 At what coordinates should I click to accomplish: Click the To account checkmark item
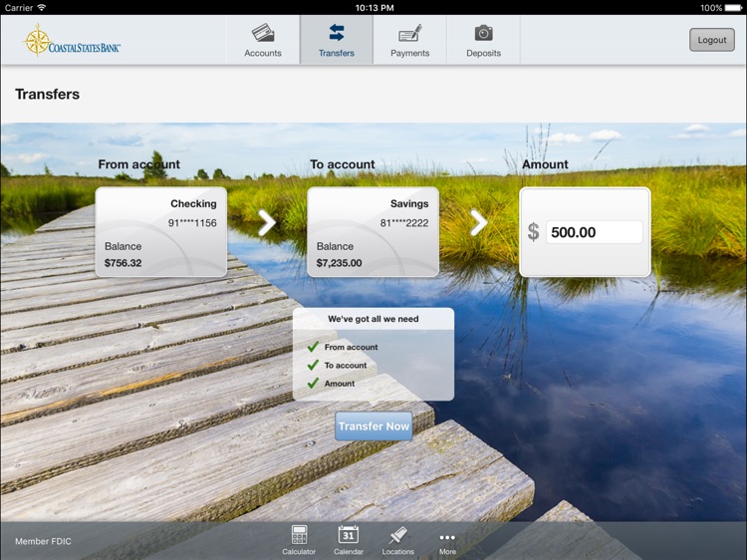coord(338,365)
